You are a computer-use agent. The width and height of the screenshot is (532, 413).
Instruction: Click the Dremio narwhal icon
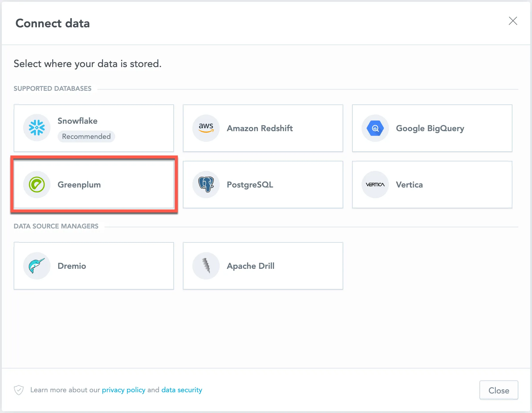pyautogui.click(x=37, y=266)
